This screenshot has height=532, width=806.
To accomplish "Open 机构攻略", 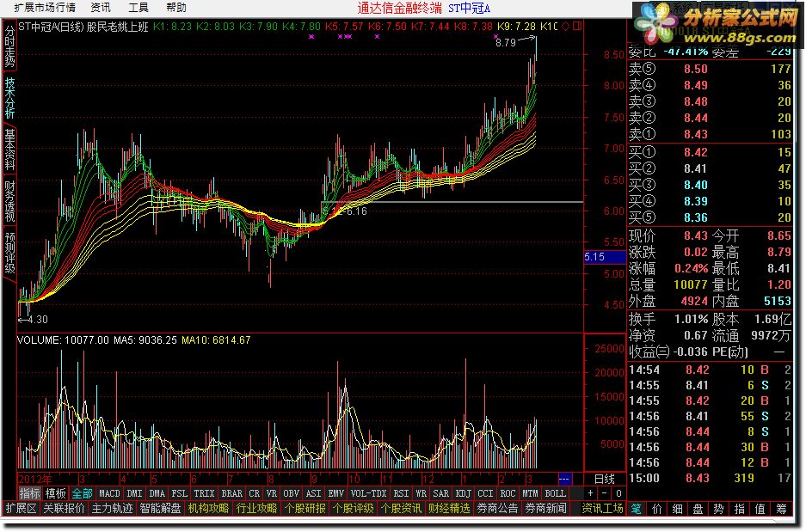I will [208, 509].
